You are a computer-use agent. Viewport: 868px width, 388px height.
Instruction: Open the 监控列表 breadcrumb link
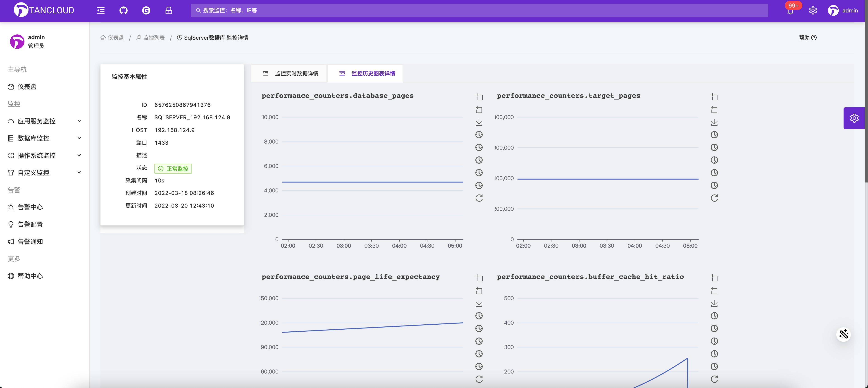[x=154, y=37]
